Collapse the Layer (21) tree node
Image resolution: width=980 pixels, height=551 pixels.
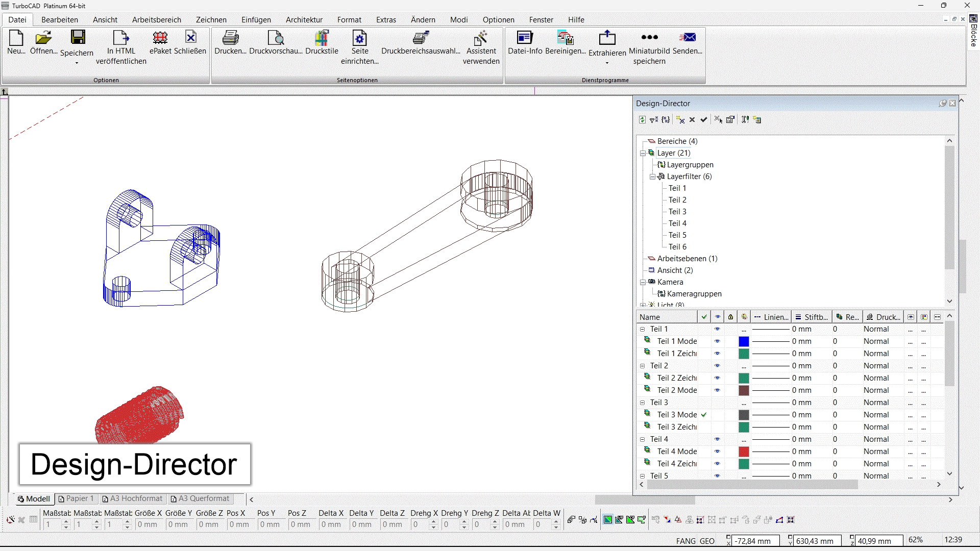pos(643,153)
